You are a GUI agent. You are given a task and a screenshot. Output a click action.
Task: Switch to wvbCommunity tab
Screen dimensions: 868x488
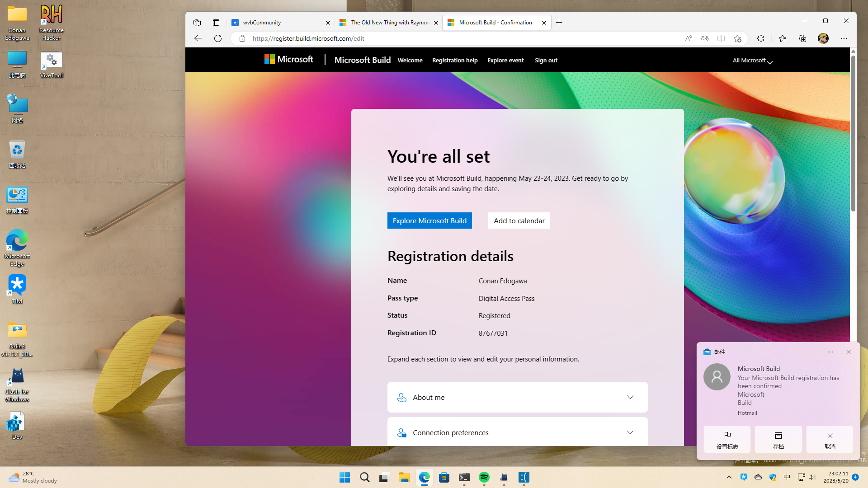click(x=280, y=23)
